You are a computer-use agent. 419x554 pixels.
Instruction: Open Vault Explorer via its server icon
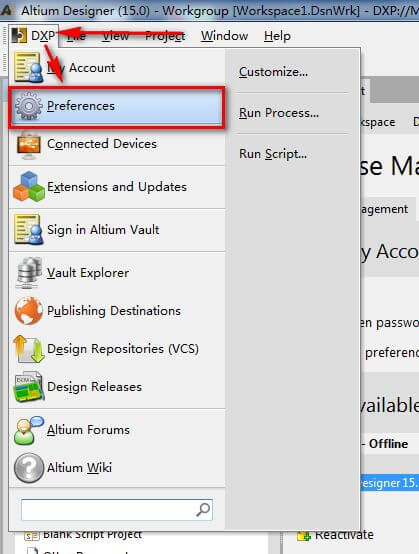29,273
